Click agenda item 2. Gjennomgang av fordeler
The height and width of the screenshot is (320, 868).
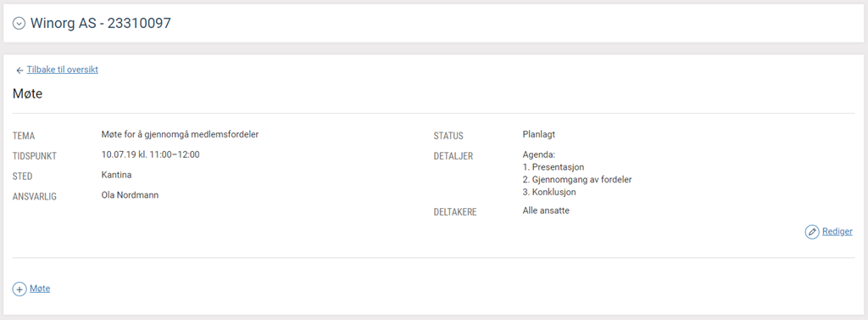[x=577, y=180]
